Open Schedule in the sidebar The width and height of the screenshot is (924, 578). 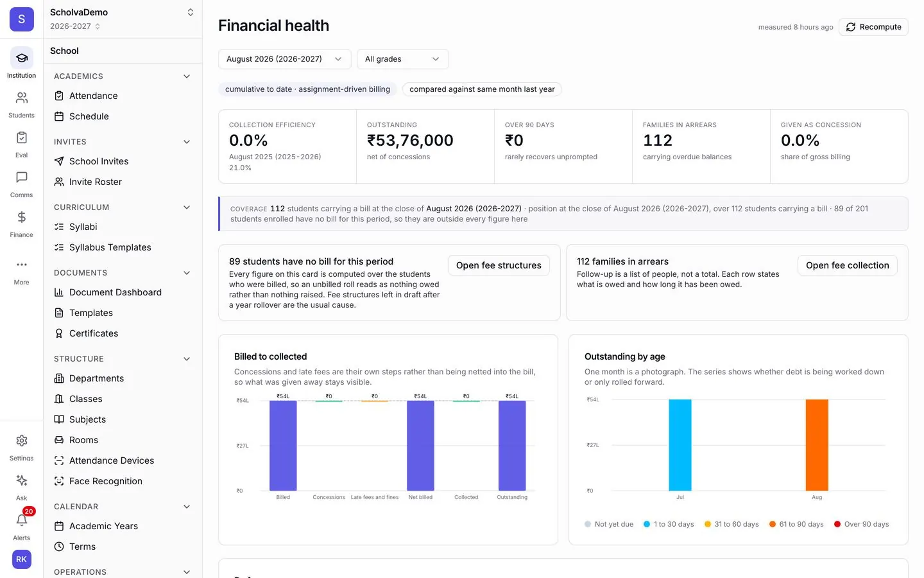click(x=123, y=116)
